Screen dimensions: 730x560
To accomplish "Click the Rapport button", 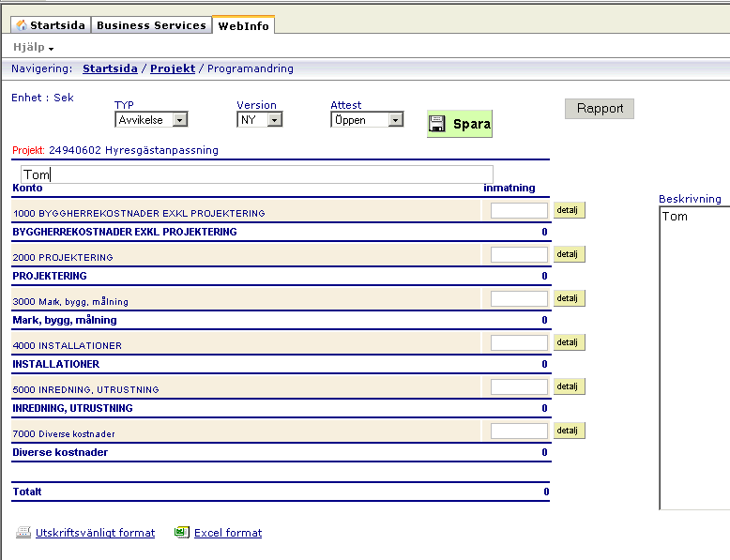I will point(600,109).
